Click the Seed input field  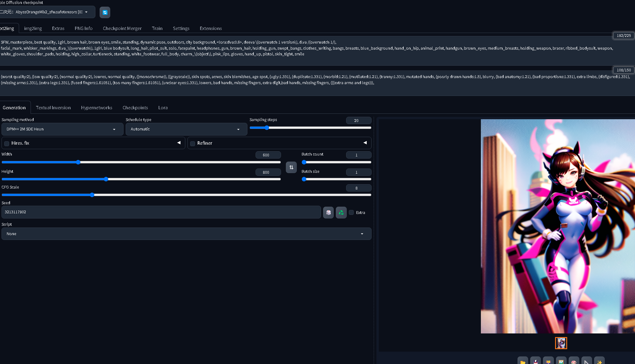point(161,212)
